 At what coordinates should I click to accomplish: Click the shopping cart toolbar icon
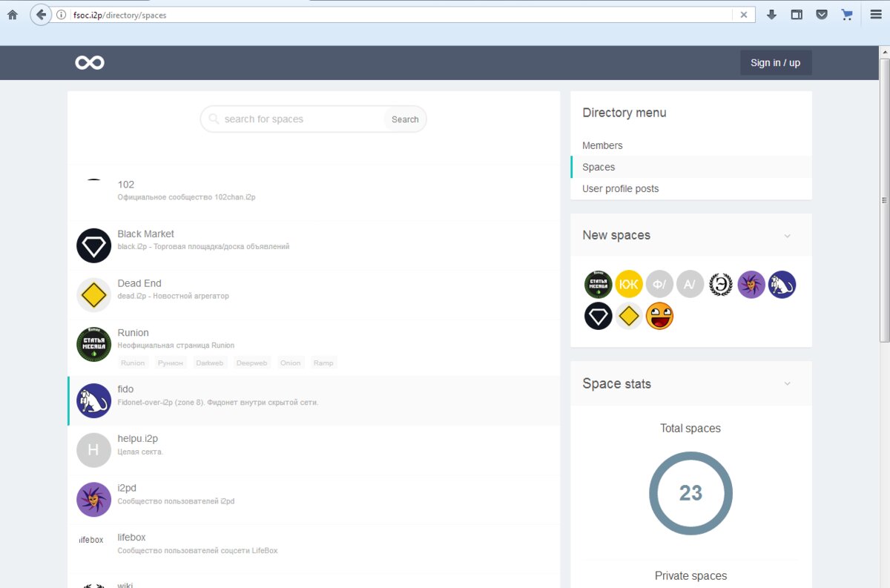(x=847, y=15)
